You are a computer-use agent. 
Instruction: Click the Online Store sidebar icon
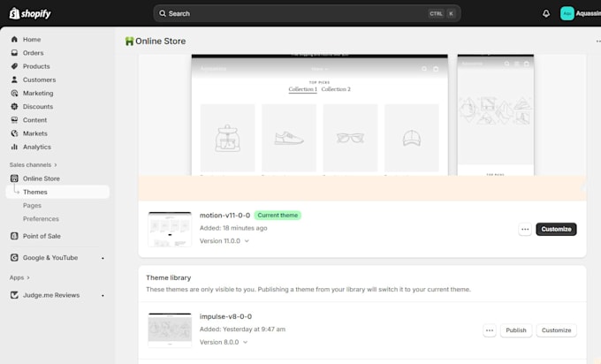14,178
